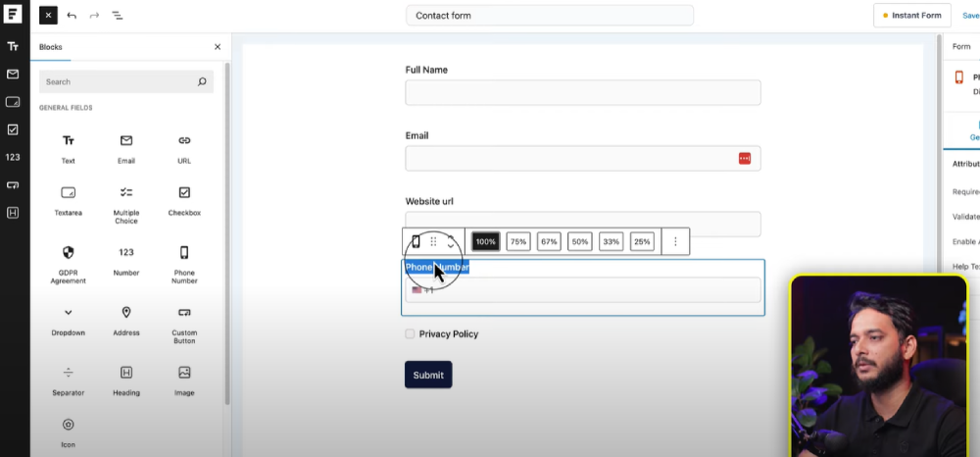The height and width of the screenshot is (457, 980).
Task: Click the Blocks panel scrollbar
Action: point(227,232)
